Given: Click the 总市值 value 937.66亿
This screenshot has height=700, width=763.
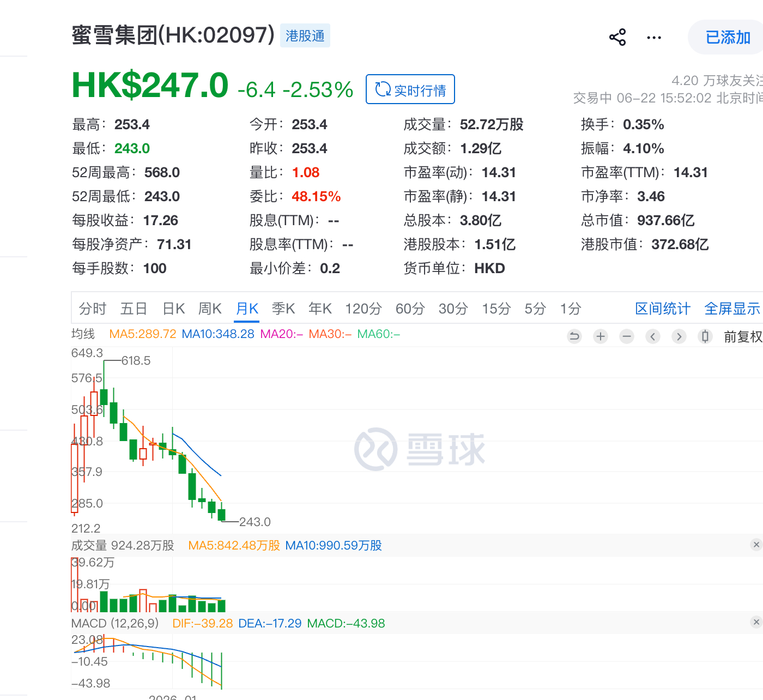Looking at the screenshot, I should [x=666, y=220].
